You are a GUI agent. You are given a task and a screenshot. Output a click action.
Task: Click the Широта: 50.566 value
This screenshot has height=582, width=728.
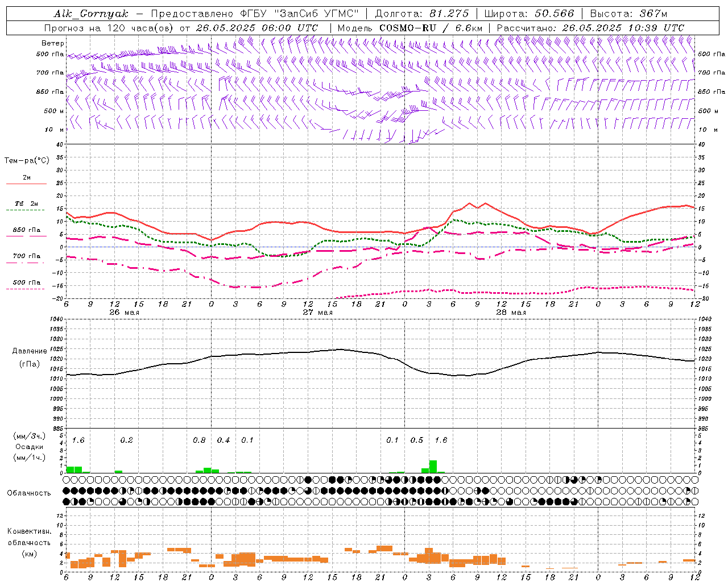tap(530, 14)
